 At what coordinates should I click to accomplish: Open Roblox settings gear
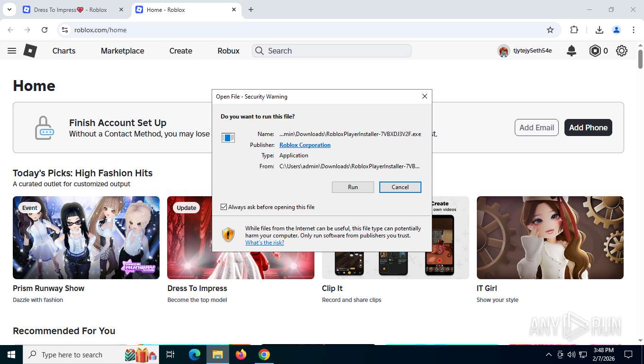coord(622,51)
